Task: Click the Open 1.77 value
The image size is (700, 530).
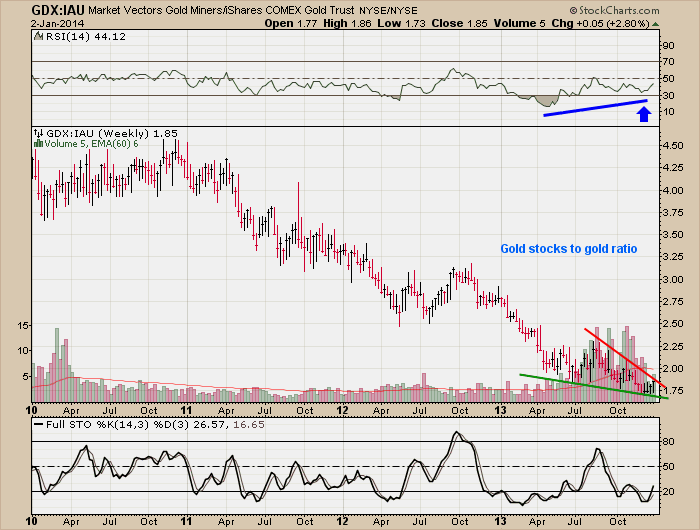Action: (x=291, y=23)
